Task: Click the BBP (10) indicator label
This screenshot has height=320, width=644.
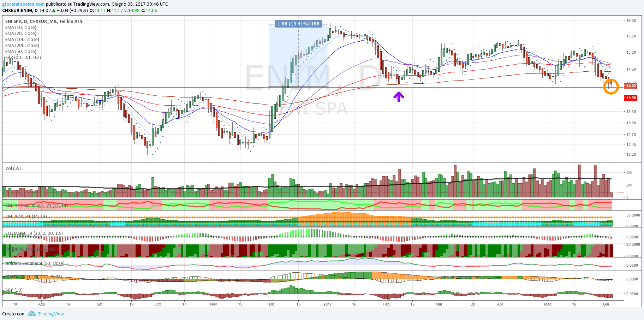Action: click(14, 290)
